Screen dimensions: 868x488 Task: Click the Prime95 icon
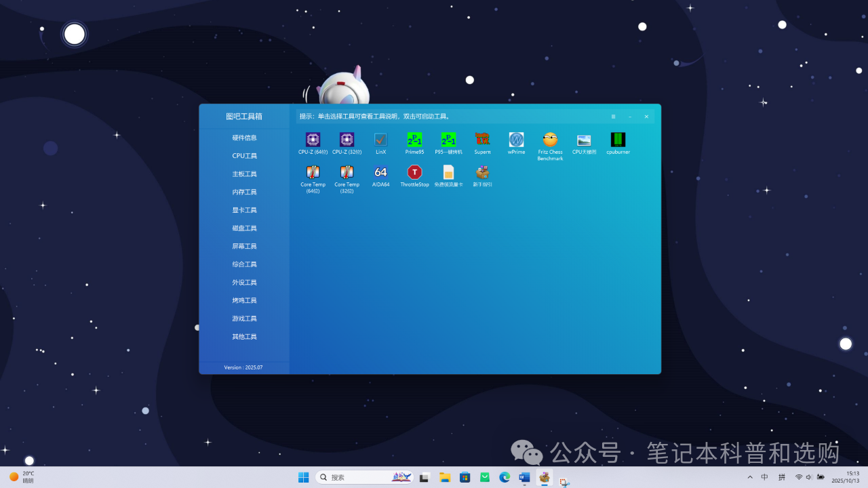tap(414, 140)
